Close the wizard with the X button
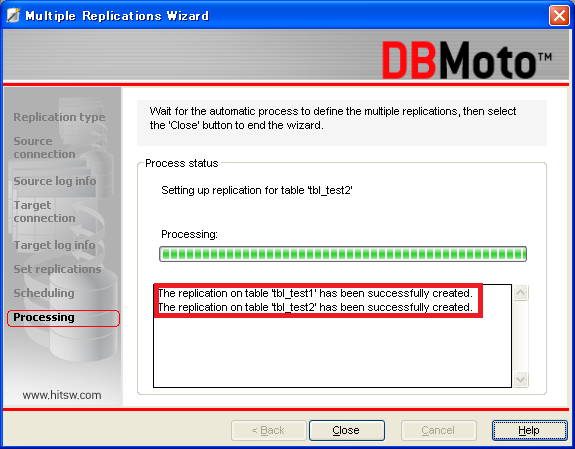Screen dimensions: 575x449 tap(559, 16)
